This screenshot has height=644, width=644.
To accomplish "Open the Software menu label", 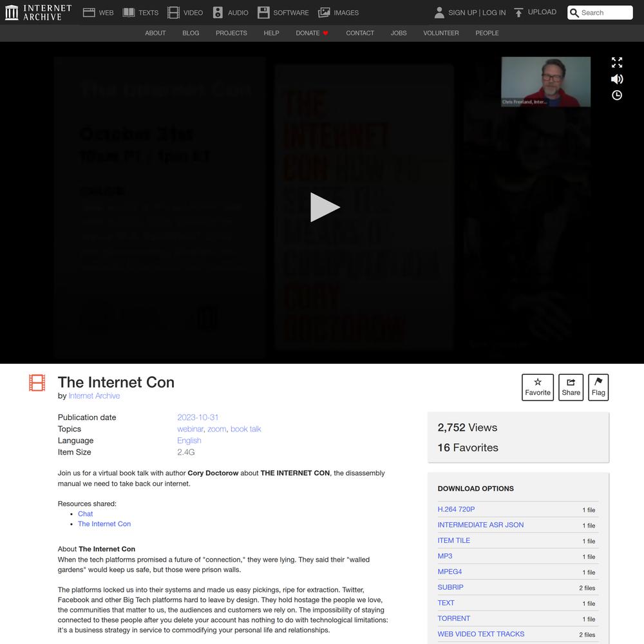I will click(x=291, y=13).
